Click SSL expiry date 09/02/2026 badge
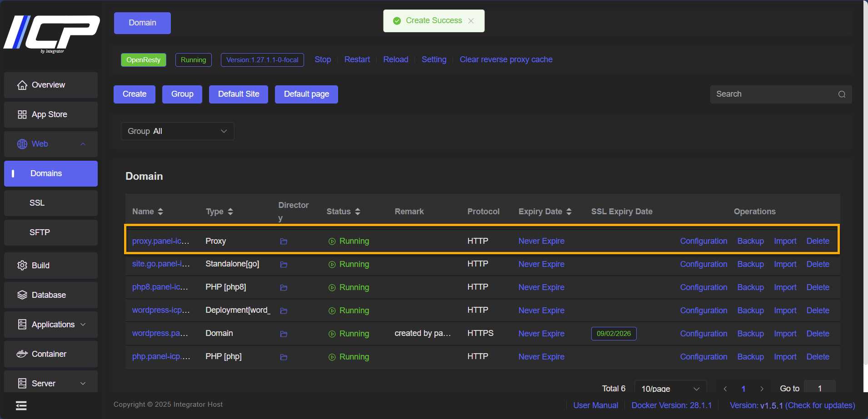Viewport: 868px width, 419px height. click(x=614, y=334)
